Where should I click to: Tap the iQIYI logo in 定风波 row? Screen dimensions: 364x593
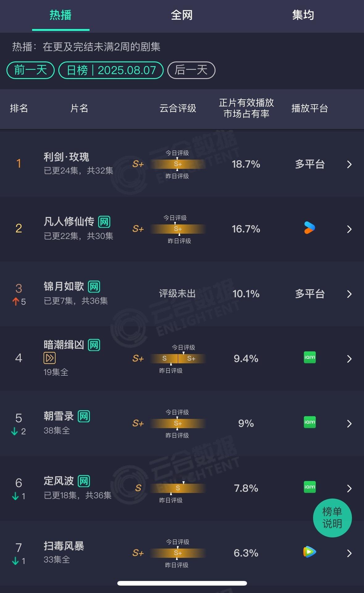(310, 487)
